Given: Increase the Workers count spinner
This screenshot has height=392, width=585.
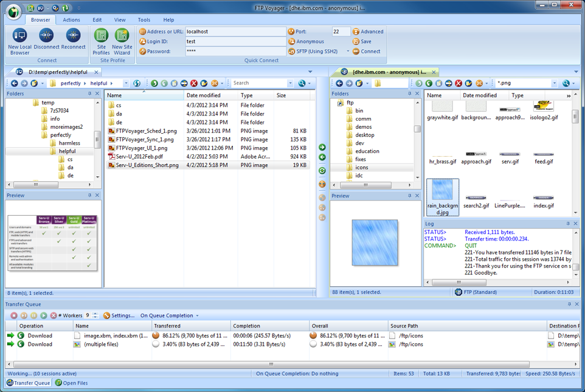Looking at the screenshot, I should point(96,314).
